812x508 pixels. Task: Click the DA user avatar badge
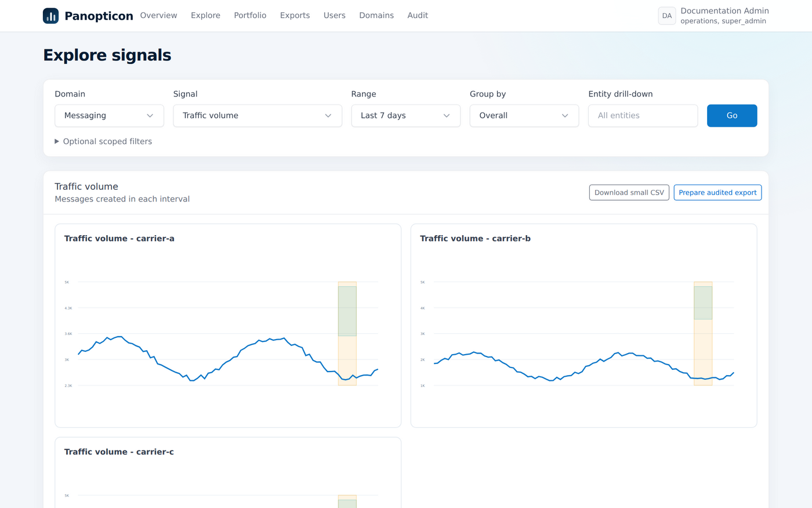[x=667, y=16]
